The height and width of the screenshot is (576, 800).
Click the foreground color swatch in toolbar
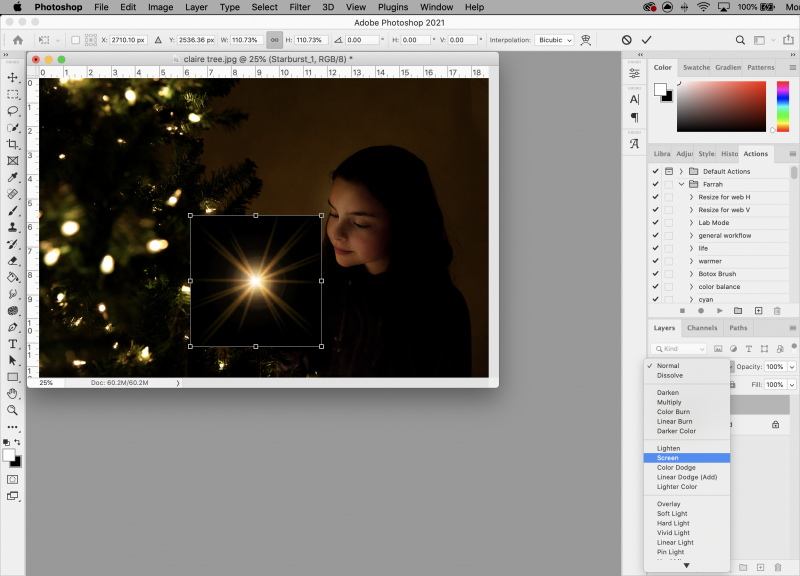tap(9, 455)
